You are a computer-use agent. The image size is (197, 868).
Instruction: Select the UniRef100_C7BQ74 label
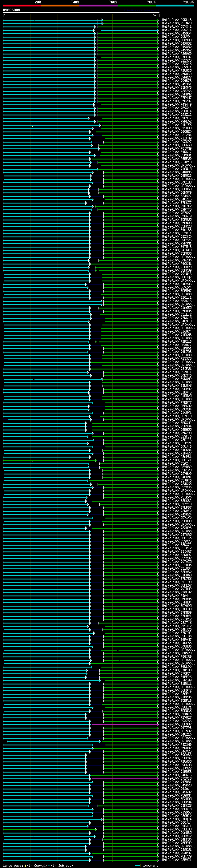pos(177,819)
